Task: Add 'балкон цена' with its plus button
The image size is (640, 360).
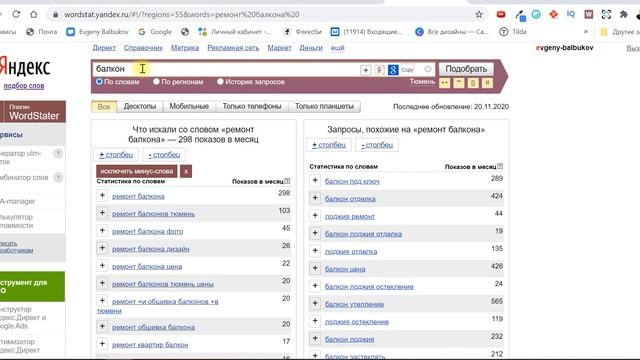Action: 315,268
